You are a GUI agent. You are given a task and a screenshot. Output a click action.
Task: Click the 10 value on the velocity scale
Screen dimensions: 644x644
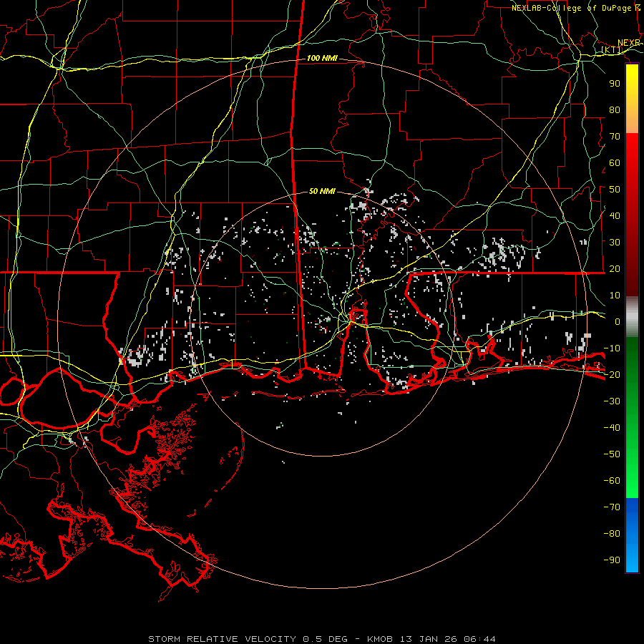tap(615, 296)
